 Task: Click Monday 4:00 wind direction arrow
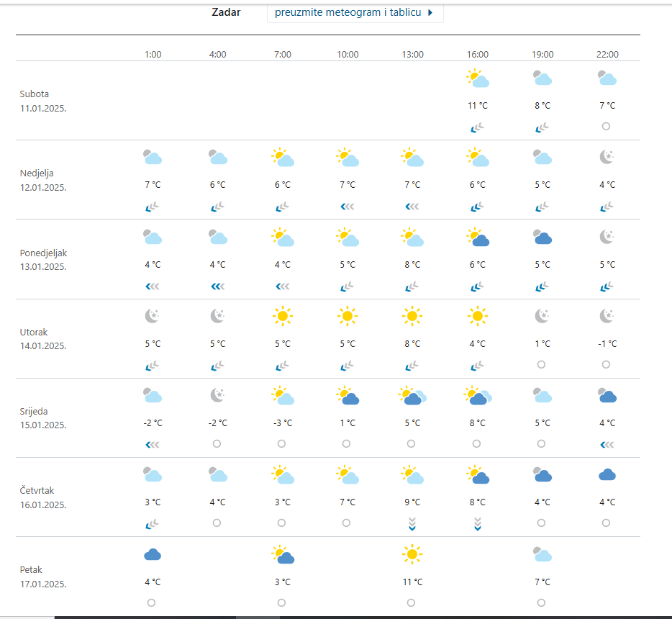217,286
